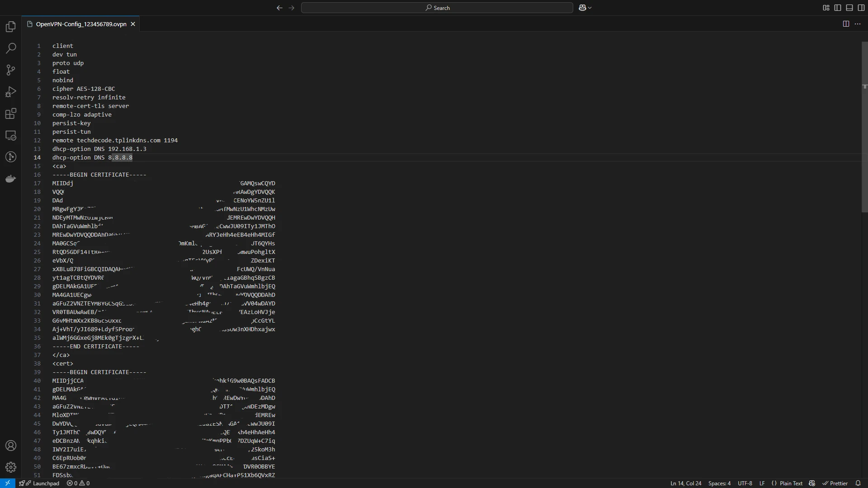Close the OpenVPN-Config_123456789.ovpn tab
The height and width of the screenshot is (488, 868).
tap(133, 24)
